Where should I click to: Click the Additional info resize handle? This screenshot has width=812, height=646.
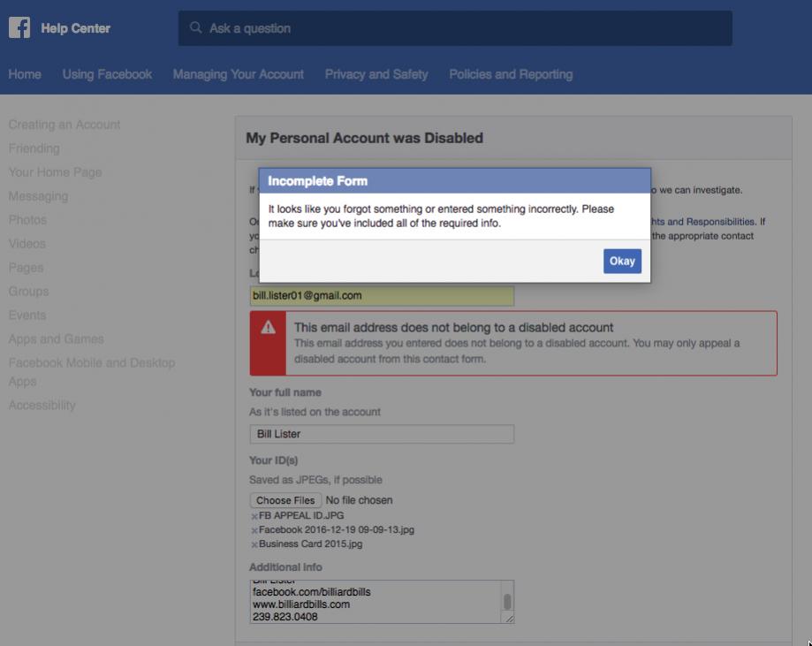click(x=508, y=619)
